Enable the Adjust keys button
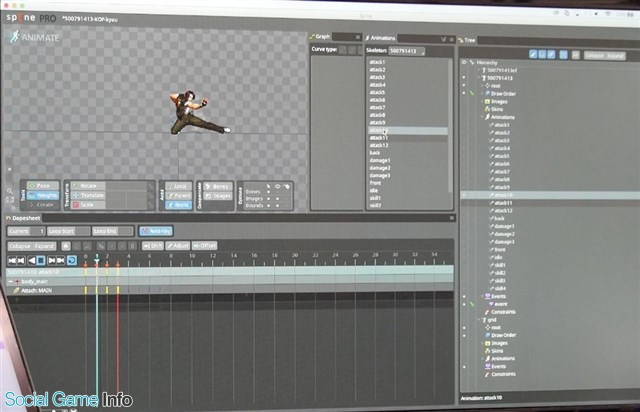Viewport: 640px width, 412px height. [178, 246]
